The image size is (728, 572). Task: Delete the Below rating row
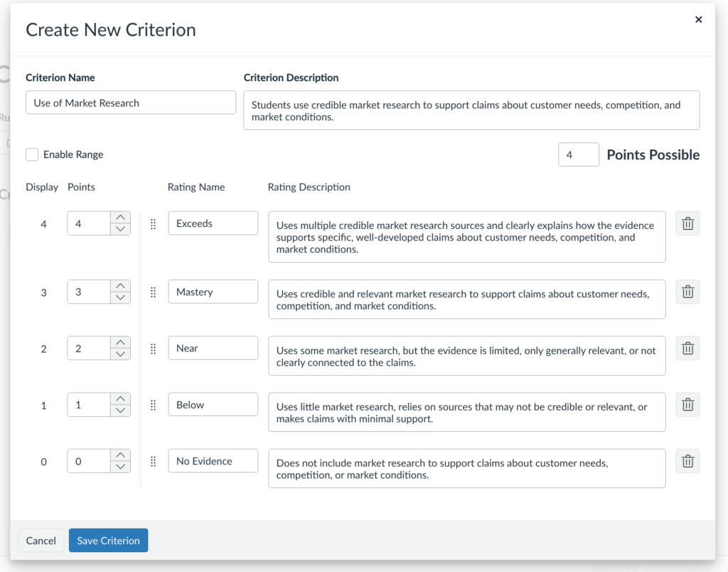click(687, 405)
